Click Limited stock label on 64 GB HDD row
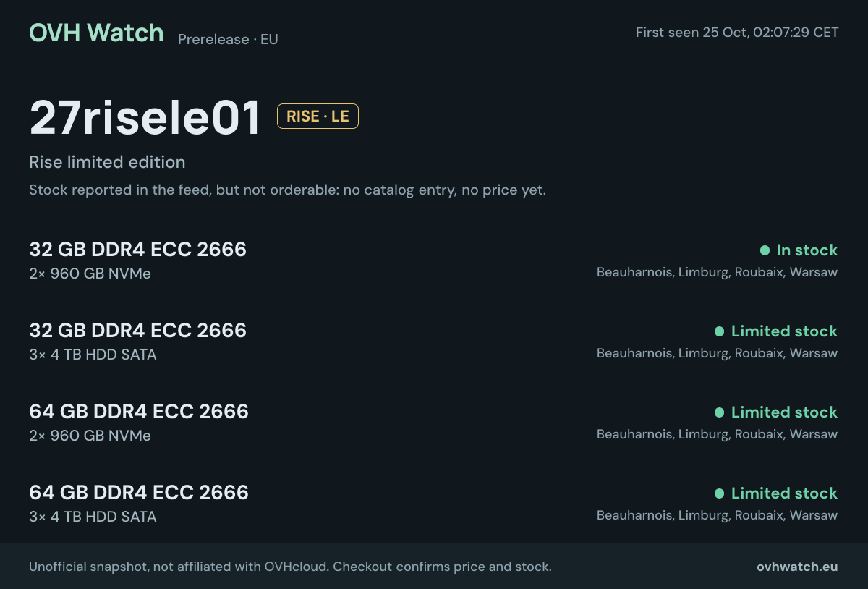The height and width of the screenshot is (589, 868). (784, 493)
